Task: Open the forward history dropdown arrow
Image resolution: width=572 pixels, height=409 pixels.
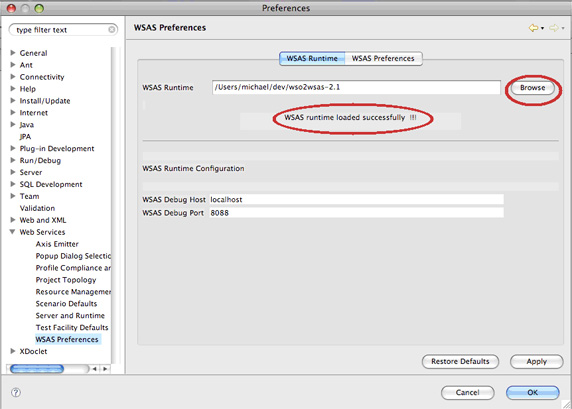Action: [x=563, y=28]
